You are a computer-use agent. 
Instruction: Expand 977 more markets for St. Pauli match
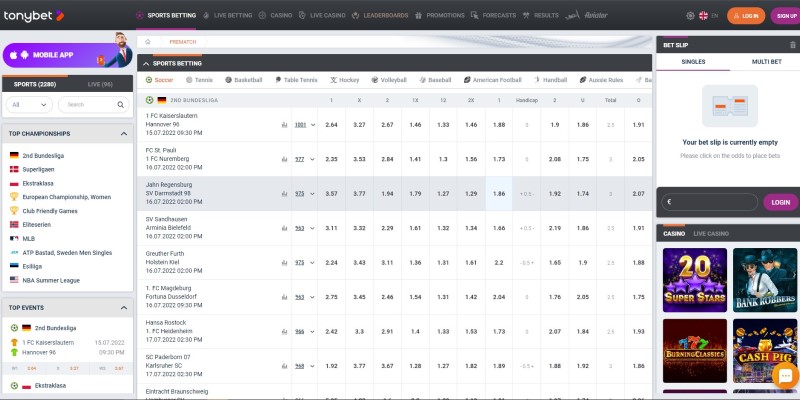(x=305, y=159)
